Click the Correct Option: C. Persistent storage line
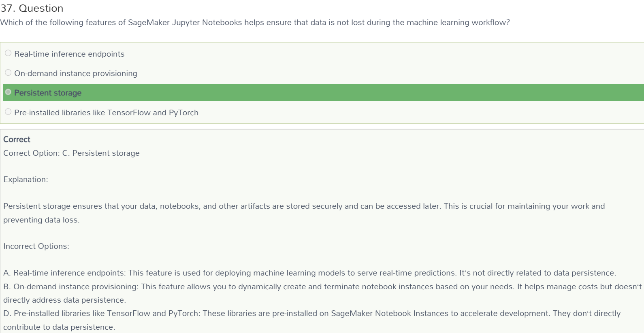The width and height of the screenshot is (644, 333). pos(71,153)
